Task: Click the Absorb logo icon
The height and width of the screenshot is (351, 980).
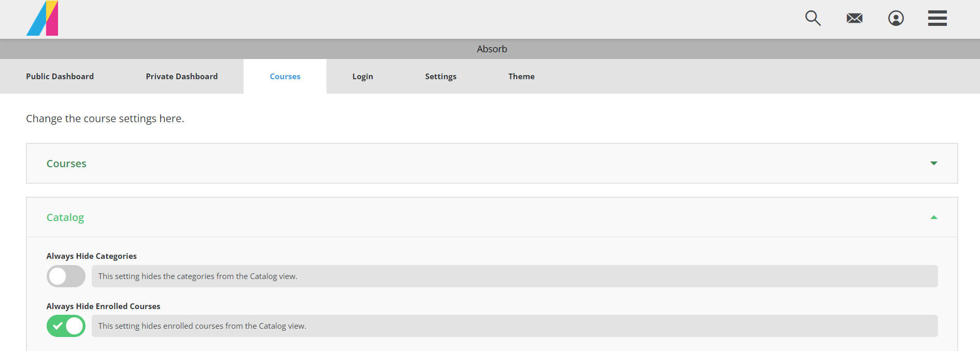Action: [x=42, y=18]
